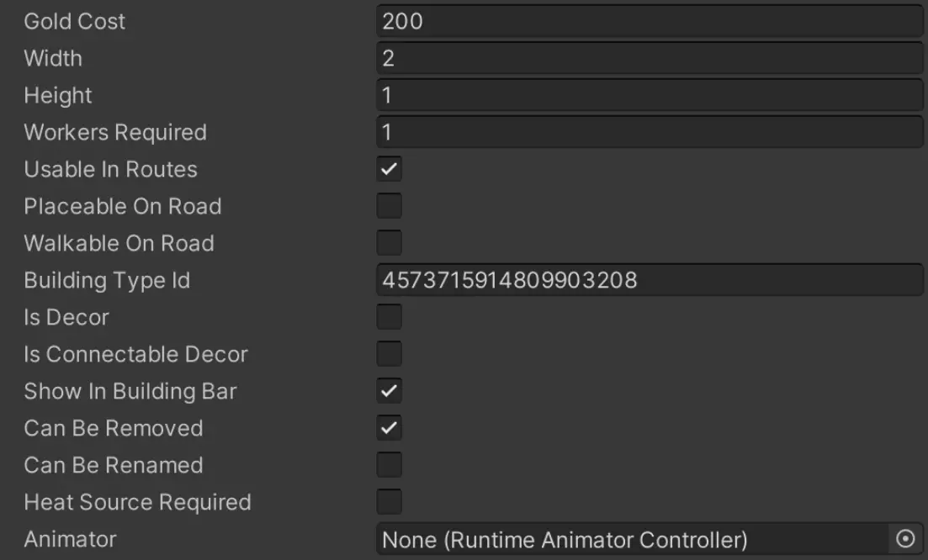
Task: Open the Animator object picker circle icon
Action: [x=905, y=539]
